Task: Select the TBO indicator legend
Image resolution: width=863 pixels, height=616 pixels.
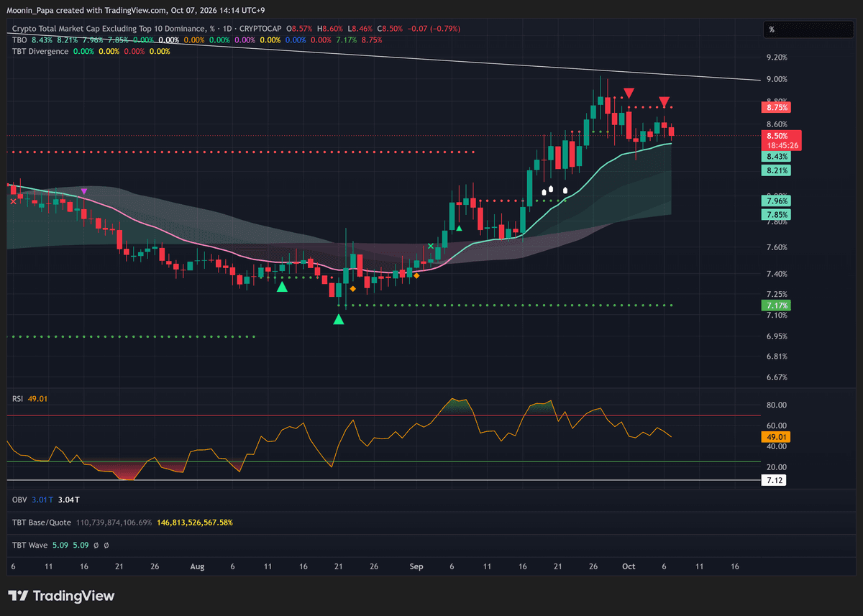Action: click(x=19, y=40)
